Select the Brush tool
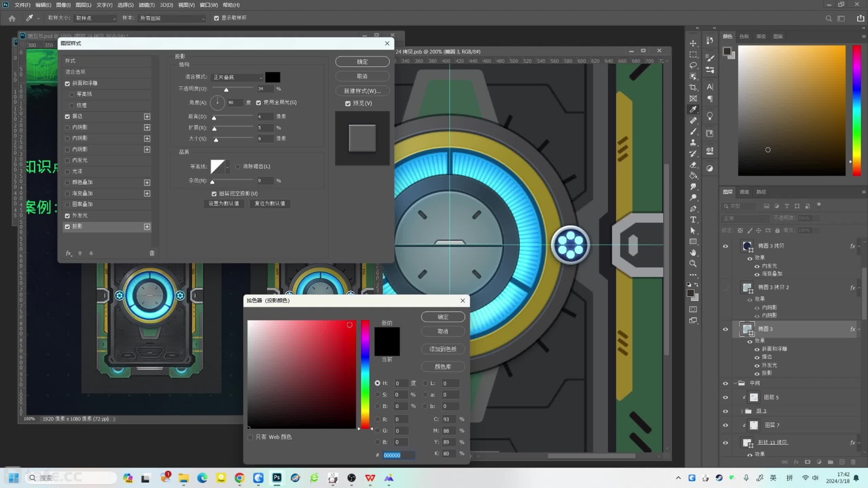This screenshot has width=868, height=488. [693, 131]
